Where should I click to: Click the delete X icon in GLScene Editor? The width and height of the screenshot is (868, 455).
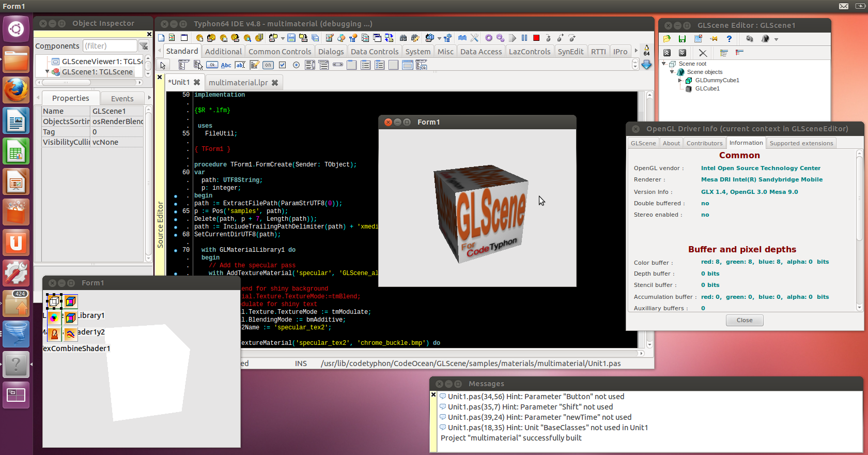[x=703, y=53]
